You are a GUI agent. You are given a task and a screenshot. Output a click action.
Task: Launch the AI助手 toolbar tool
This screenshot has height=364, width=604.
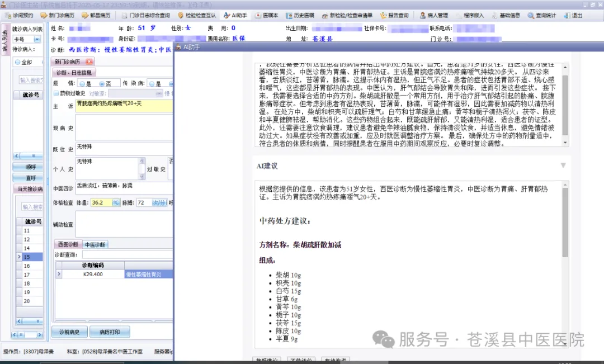235,16
